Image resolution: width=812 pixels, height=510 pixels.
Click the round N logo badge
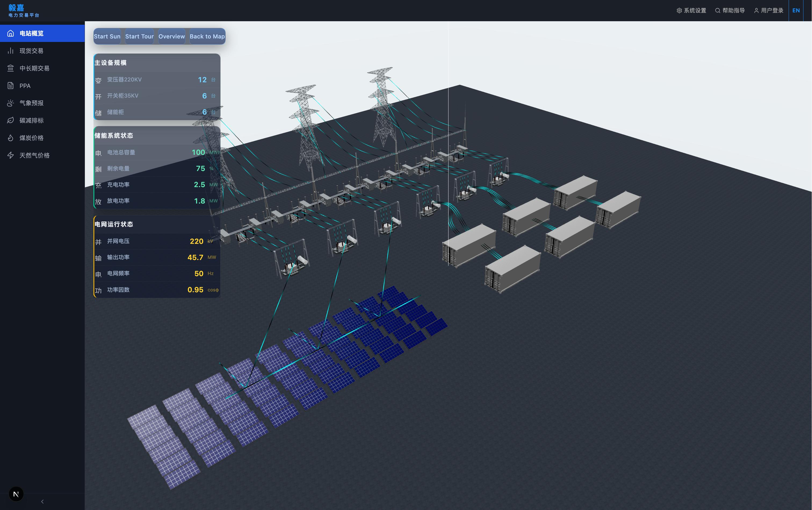(x=16, y=494)
